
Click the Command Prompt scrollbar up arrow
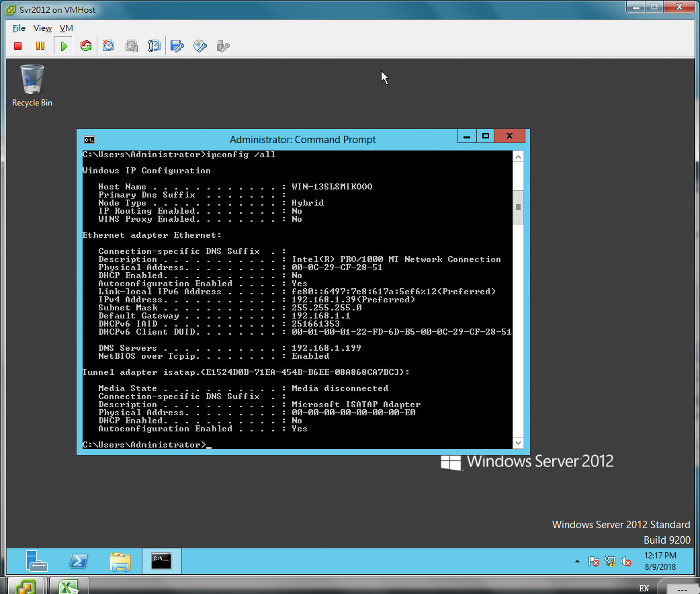[x=518, y=157]
